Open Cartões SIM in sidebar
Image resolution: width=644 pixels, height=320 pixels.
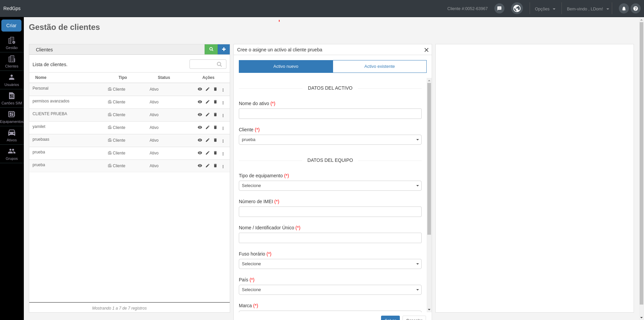pyautogui.click(x=12, y=98)
